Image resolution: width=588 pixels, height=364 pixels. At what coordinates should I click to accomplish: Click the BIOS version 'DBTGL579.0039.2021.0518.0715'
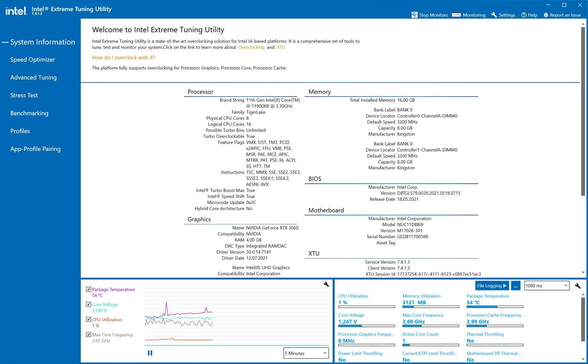point(428,193)
